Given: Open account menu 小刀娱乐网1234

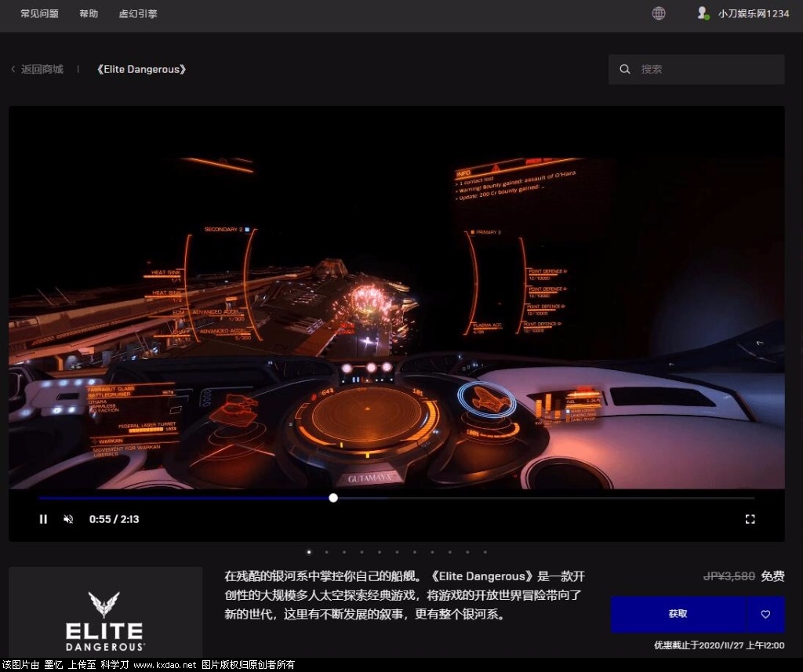Looking at the screenshot, I should (x=754, y=13).
